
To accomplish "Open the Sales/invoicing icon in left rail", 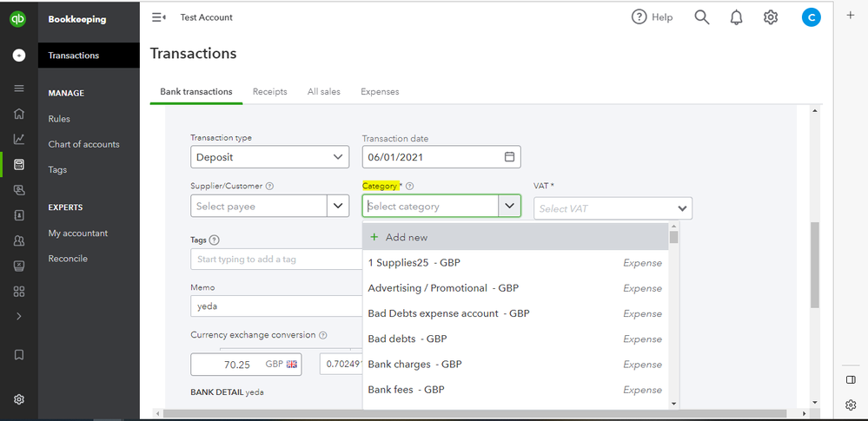I will point(19,190).
